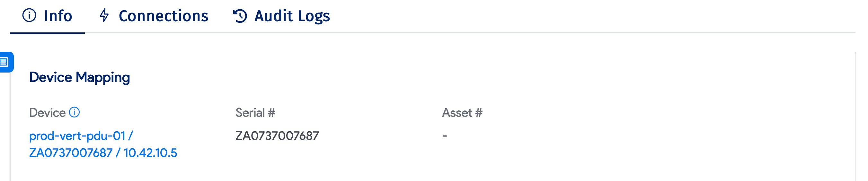Click the circled-i icon on Info tab
Image resolution: width=868 pixels, height=181 pixels.
(x=29, y=15)
